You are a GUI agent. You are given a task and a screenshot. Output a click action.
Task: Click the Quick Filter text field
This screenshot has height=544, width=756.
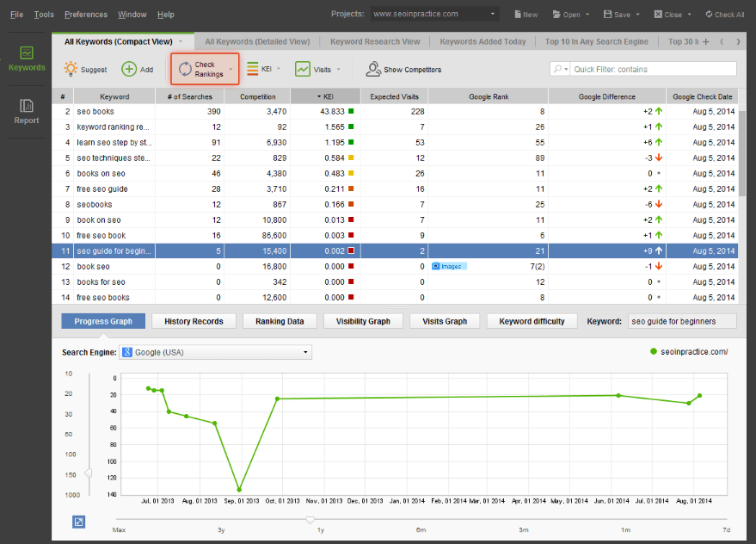coord(653,69)
